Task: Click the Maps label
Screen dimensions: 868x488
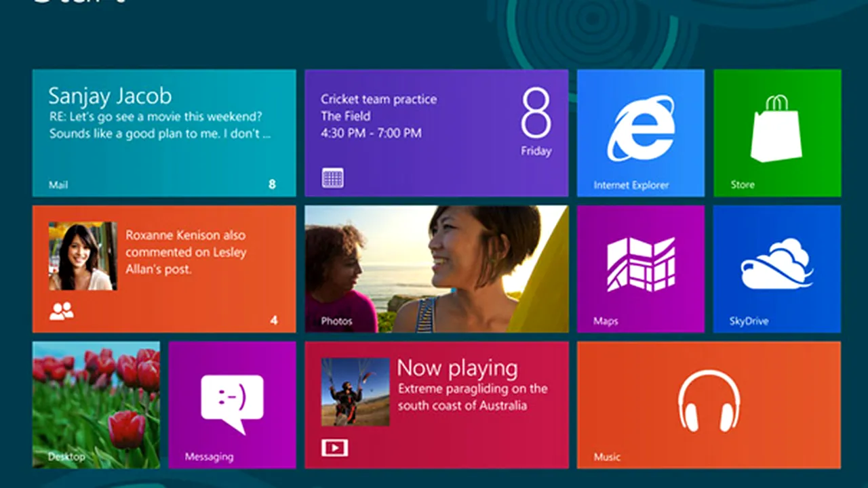Action: pos(606,321)
